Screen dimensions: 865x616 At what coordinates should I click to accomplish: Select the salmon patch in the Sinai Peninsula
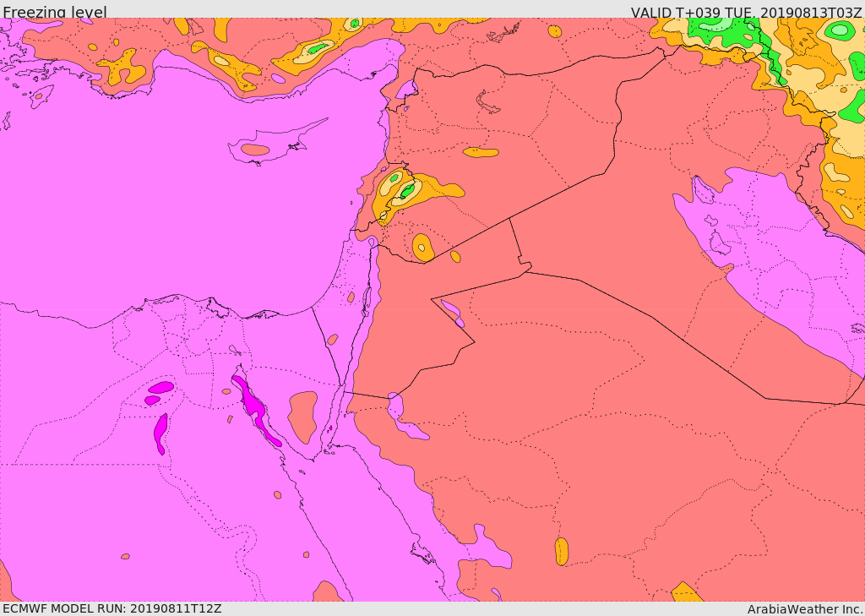click(302, 416)
